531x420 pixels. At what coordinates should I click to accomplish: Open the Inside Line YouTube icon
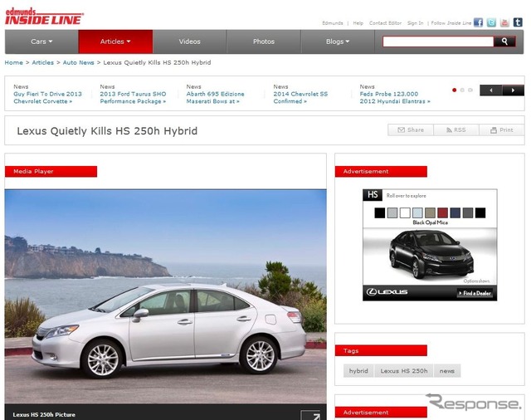[504, 22]
